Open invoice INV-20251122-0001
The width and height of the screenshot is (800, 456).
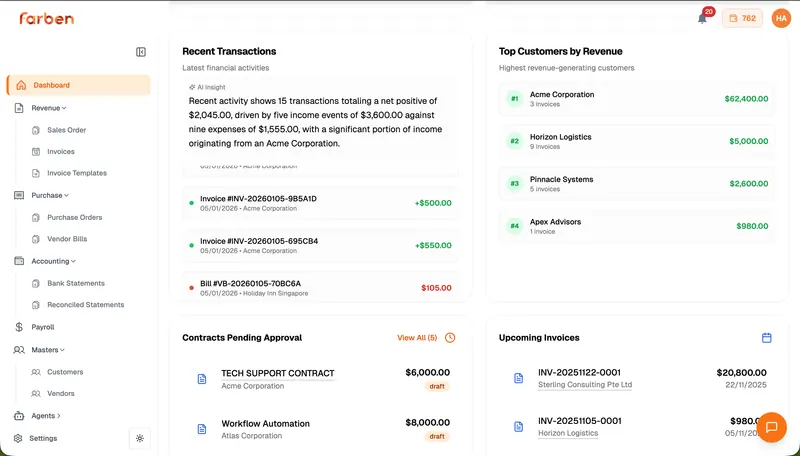point(579,373)
